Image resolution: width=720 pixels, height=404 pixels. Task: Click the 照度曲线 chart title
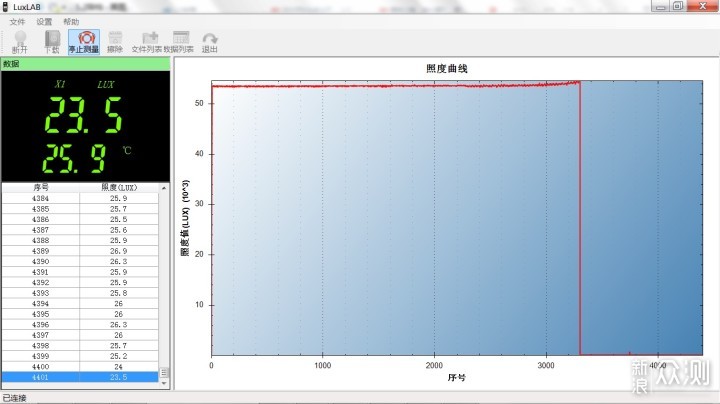(x=446, y=69)
